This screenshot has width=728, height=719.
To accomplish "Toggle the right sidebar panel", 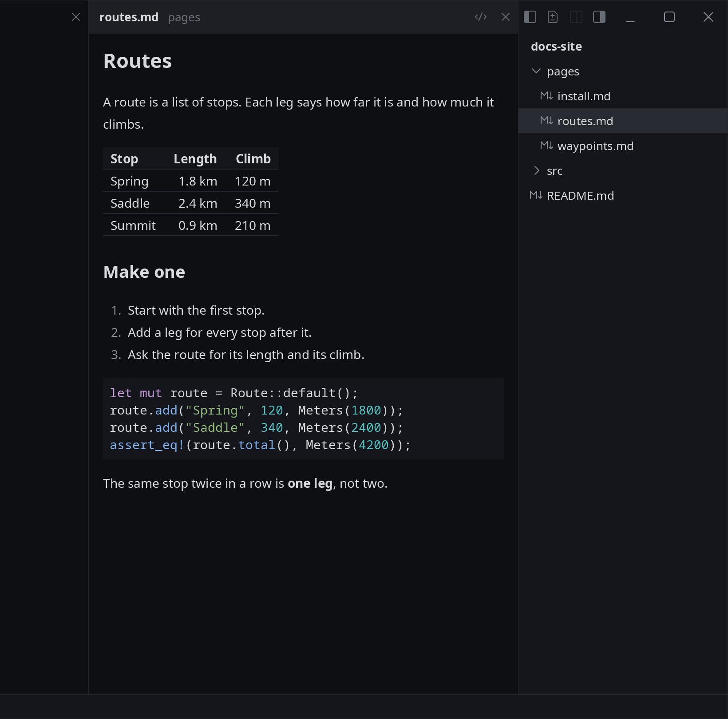I will tap(599, 17).
